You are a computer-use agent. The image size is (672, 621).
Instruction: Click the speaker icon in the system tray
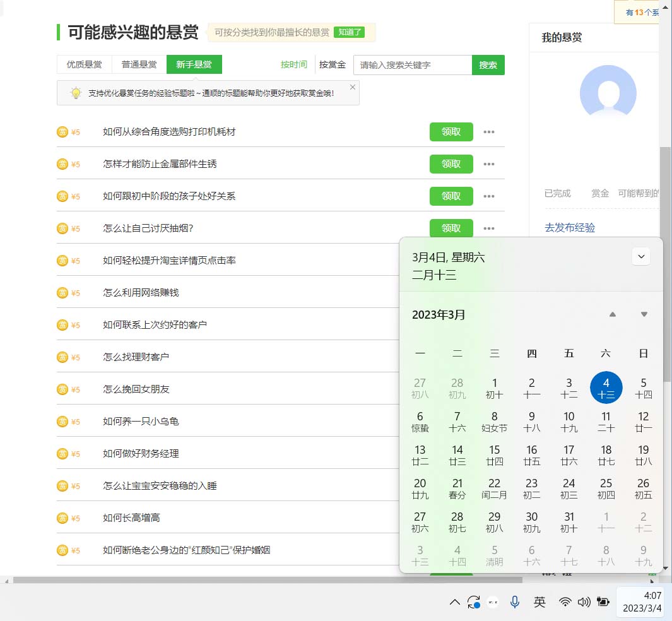pos(584,602)
